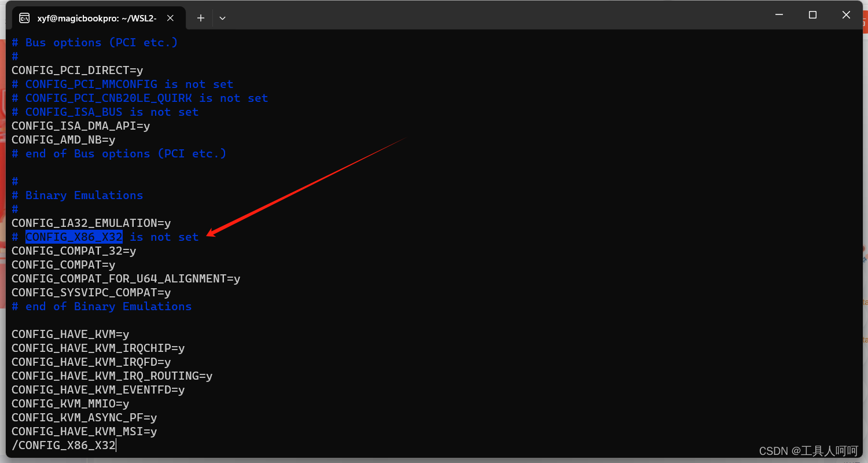Click the CONFIG_ISA_BUS is not set line

coord(105,112)
